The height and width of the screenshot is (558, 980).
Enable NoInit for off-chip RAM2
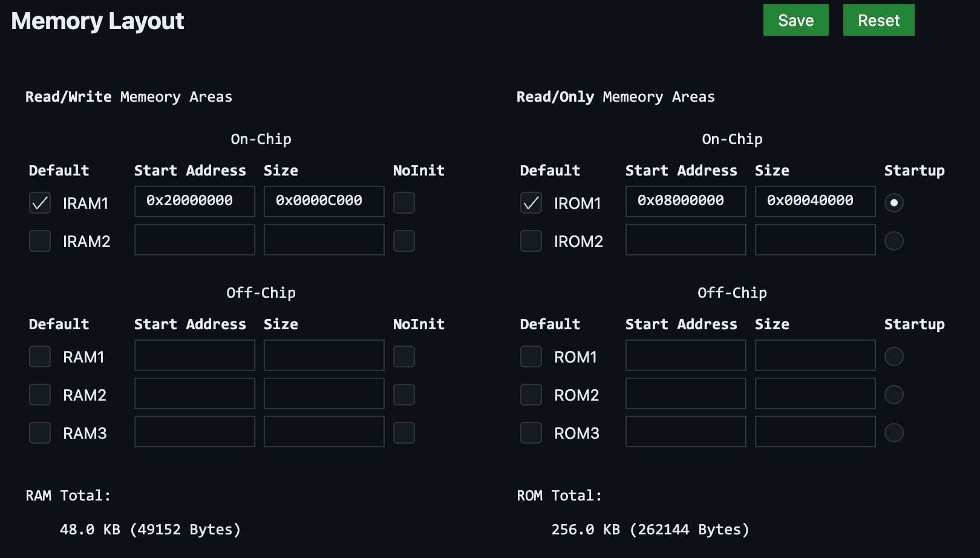pyautogui.click(x=404, y=395)
